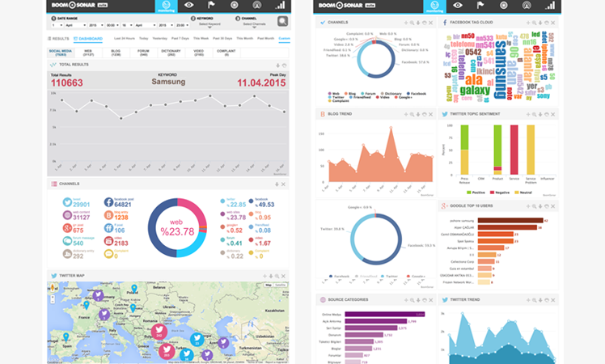This screenshot has height=364, width=605.
Task: Open signal bars icon in right dashboard header
Action: (x=550, y=5)
